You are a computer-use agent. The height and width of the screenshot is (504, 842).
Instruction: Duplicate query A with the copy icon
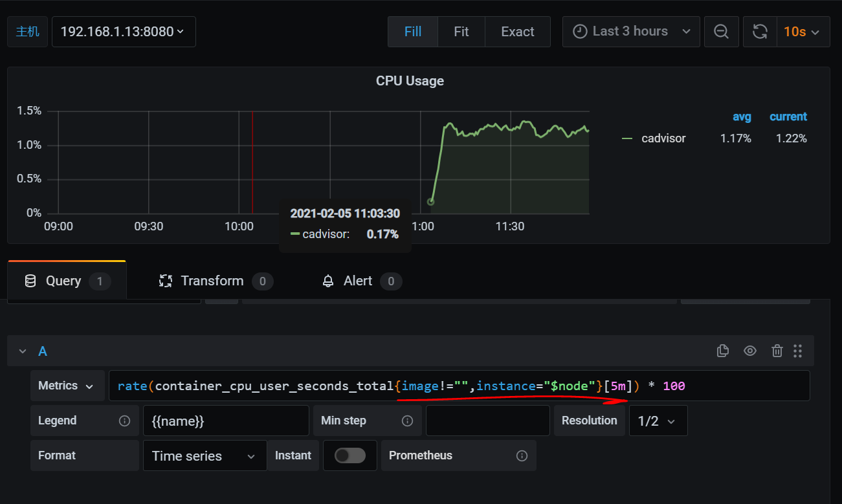[x=723, y=351]
